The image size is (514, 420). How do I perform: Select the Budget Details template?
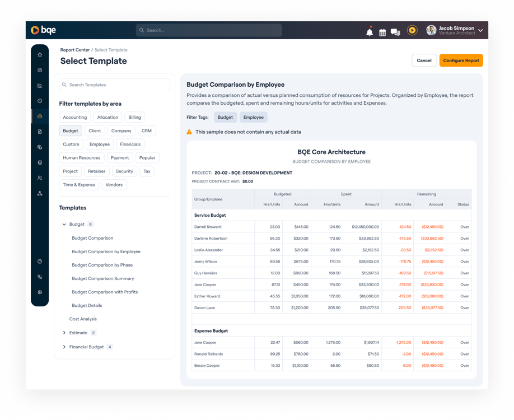[87, 305]
